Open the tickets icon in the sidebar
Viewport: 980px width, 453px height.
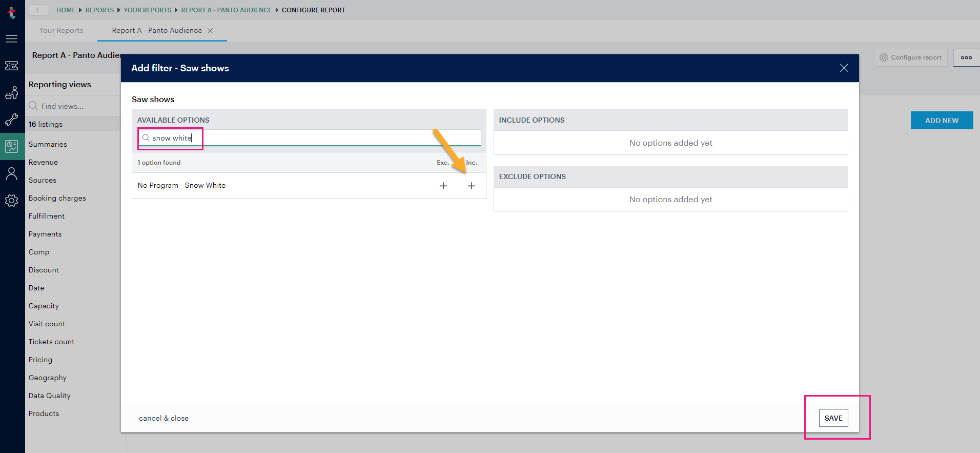tap(12, 66)
